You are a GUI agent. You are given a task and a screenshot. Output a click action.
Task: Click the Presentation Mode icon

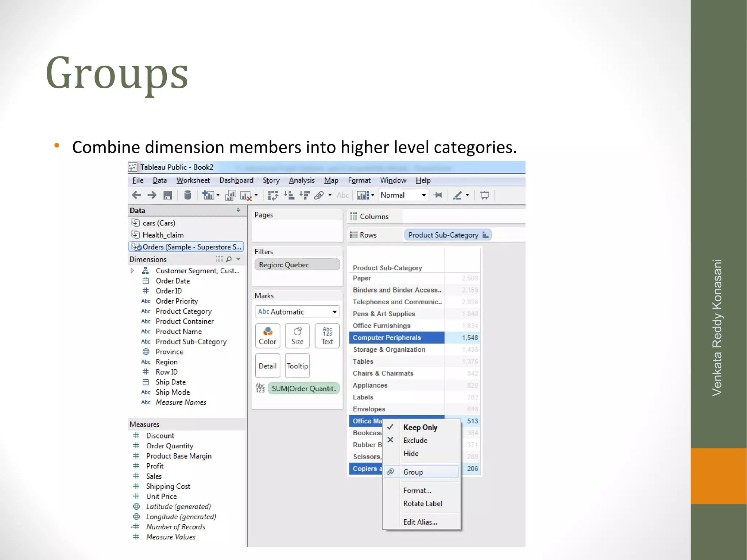point(484,196)
